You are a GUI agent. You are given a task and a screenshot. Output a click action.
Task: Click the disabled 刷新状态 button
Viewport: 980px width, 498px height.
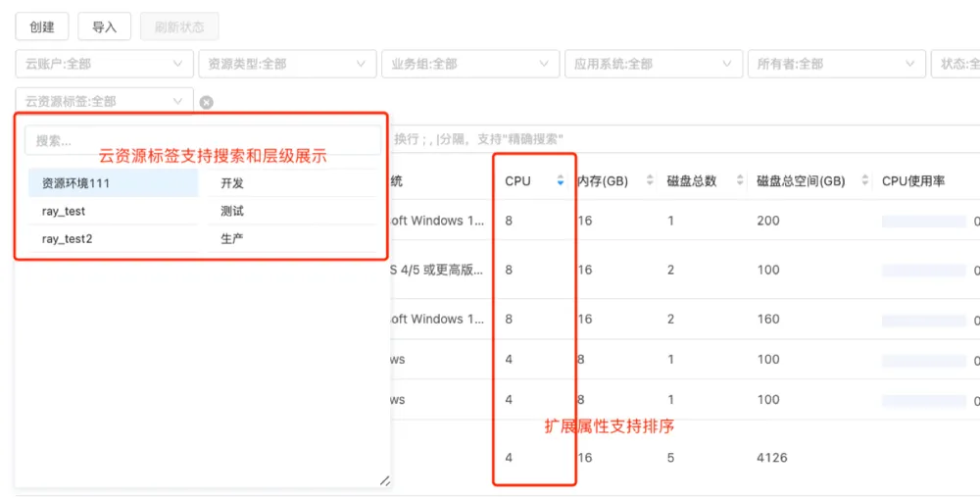(179, 26)
